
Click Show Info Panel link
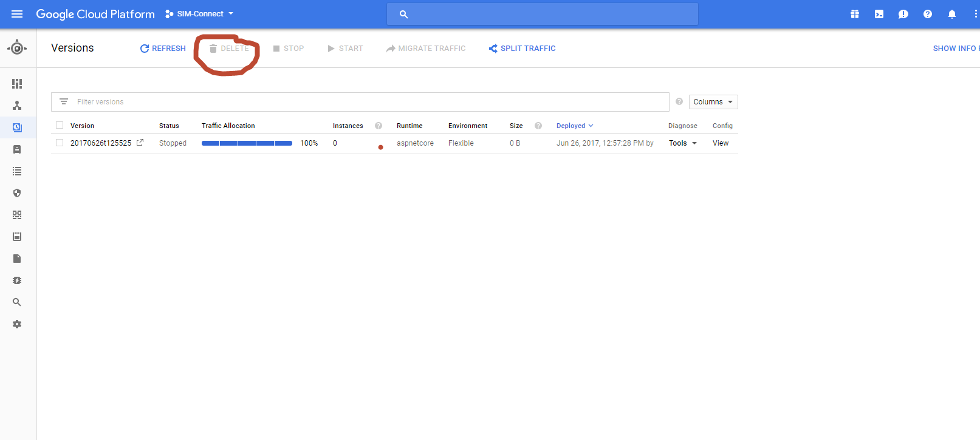(x=956, y=49)
